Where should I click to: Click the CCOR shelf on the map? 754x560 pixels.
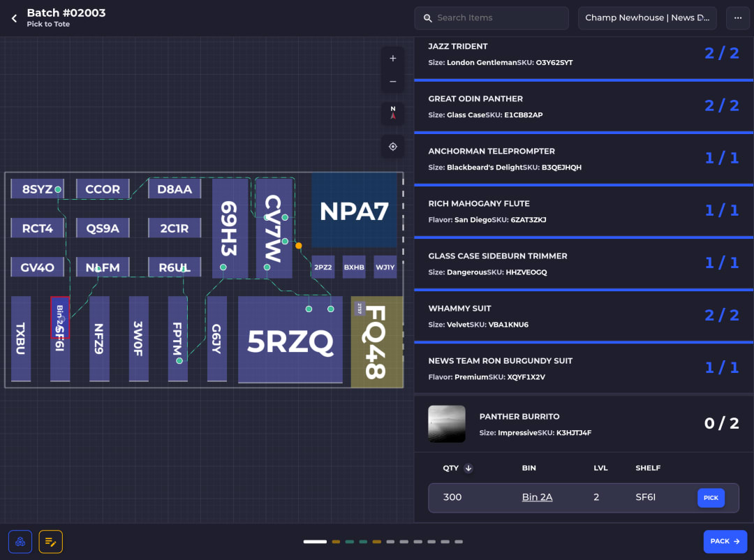pos(103,189)
